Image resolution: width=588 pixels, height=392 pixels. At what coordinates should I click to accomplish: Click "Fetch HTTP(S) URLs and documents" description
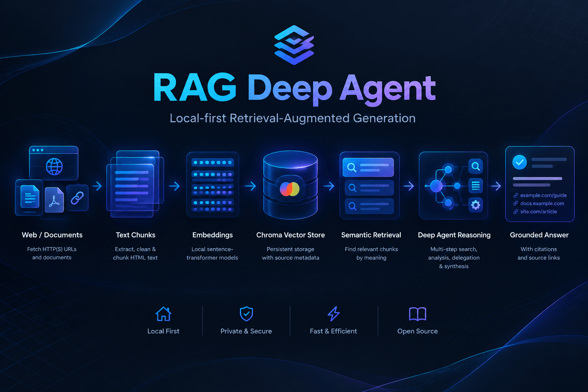pos(52,253)
